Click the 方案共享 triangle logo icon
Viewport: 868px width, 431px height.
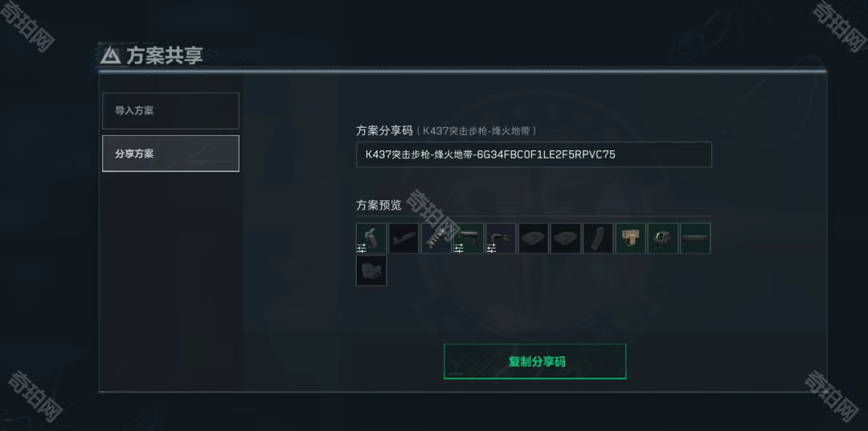click(111, 55)
